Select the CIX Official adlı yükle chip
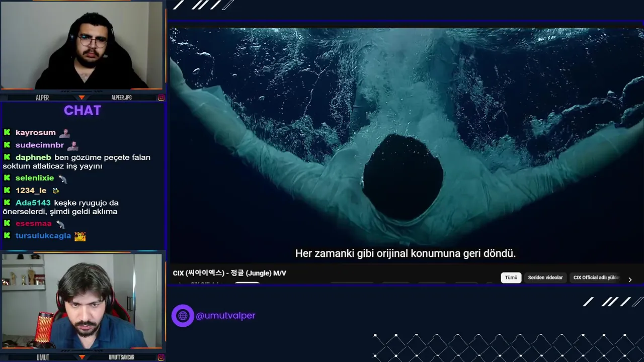 (596, 278)
